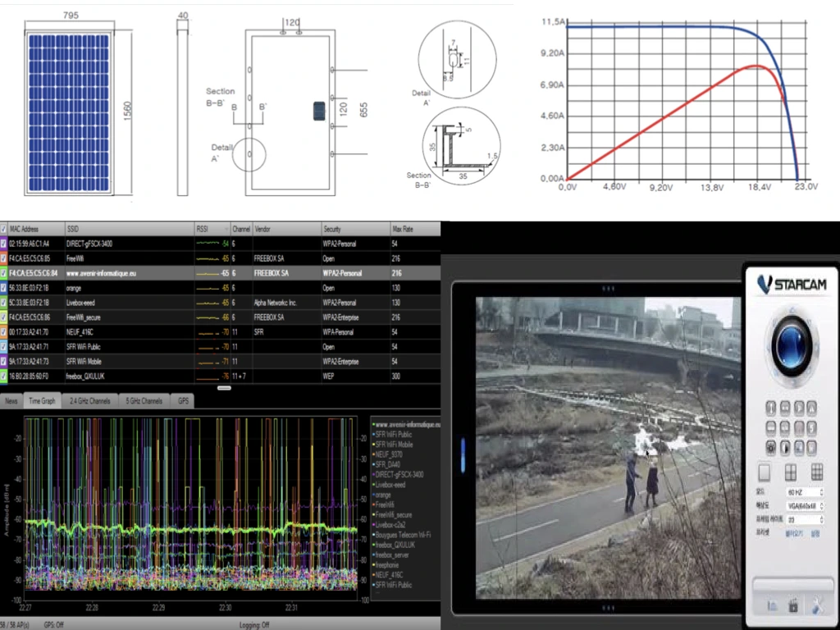This screenshot has height=630, width=840.
Task: Click the GPS: Off status bar entry
Action: pyautogui.click(x=54, y=625)
